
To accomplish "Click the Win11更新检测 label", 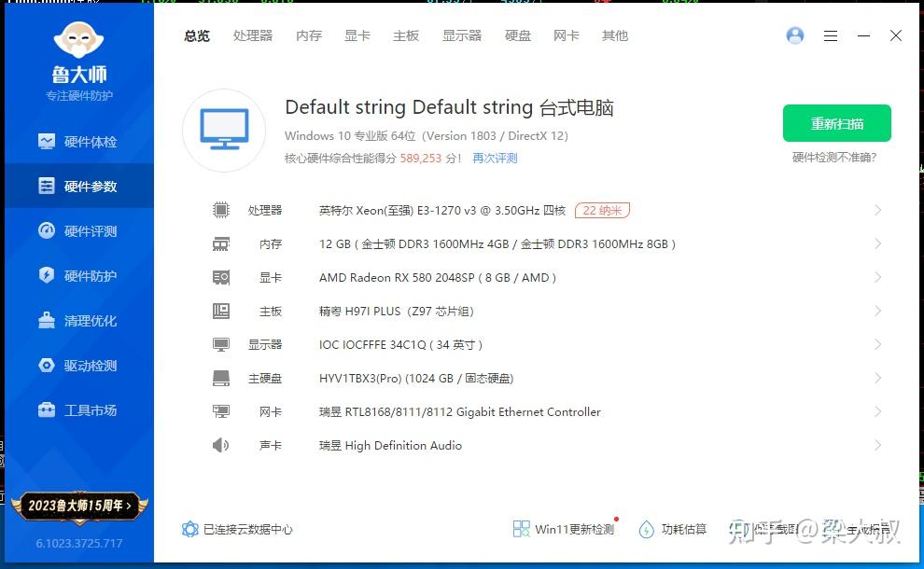I will (x=575, y=529).
